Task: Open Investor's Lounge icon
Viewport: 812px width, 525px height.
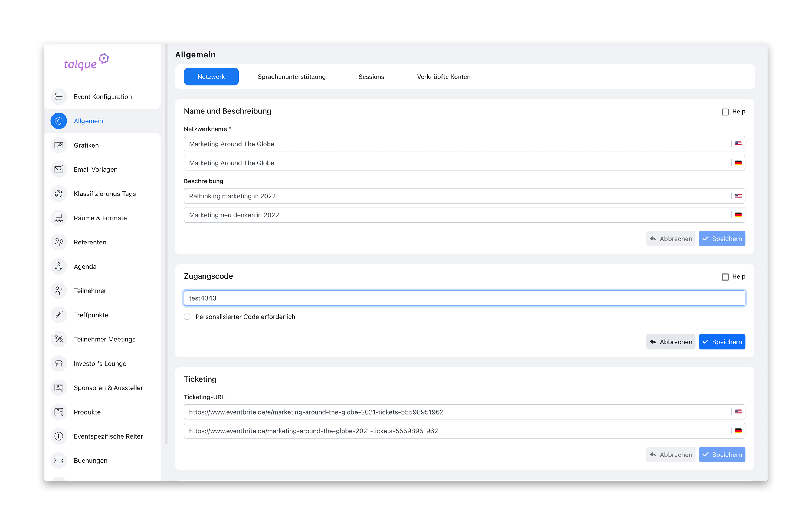Action: 59,363
